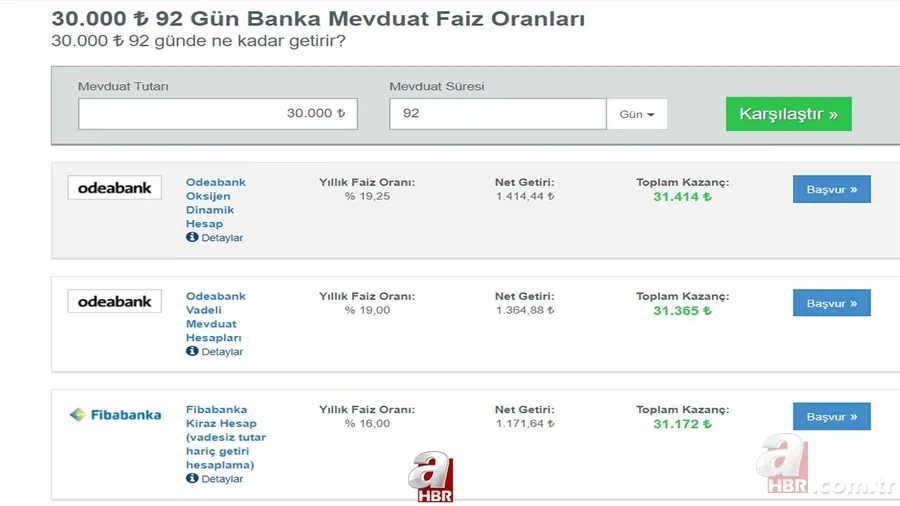Viewport: 900px width, 506px height.
Task: Select net return value 1.364,88 ₺
Action: pos(525,310)
